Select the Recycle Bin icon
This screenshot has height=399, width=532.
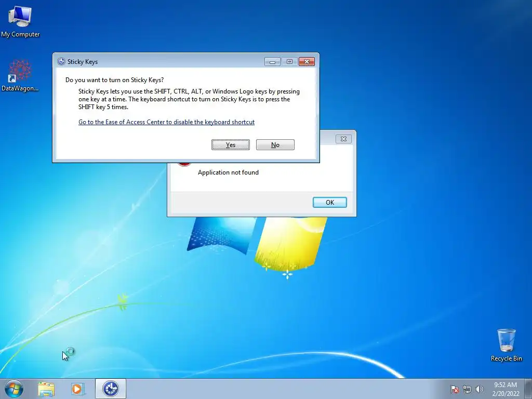(x=506, y=345)
